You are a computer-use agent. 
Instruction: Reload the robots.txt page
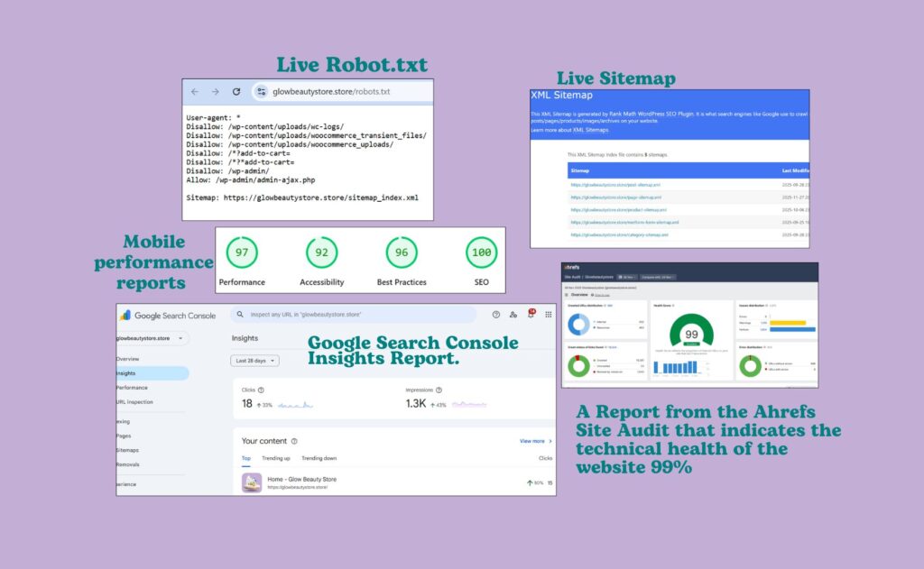[x=236, y=92]
